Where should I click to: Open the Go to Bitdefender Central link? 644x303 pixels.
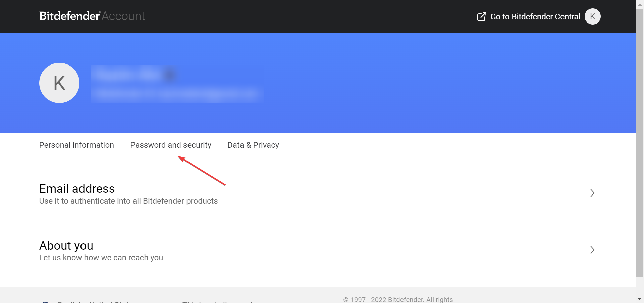tap(535, 17)
